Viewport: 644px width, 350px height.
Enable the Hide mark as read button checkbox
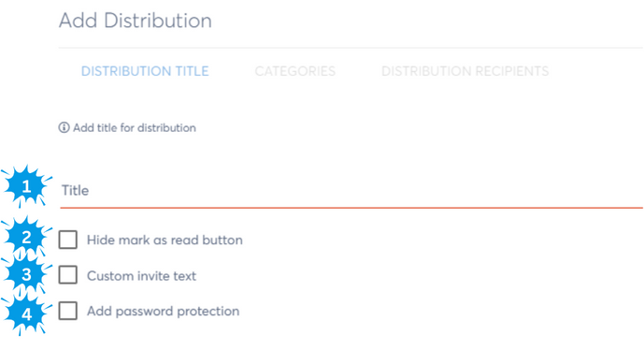point(68,240)
